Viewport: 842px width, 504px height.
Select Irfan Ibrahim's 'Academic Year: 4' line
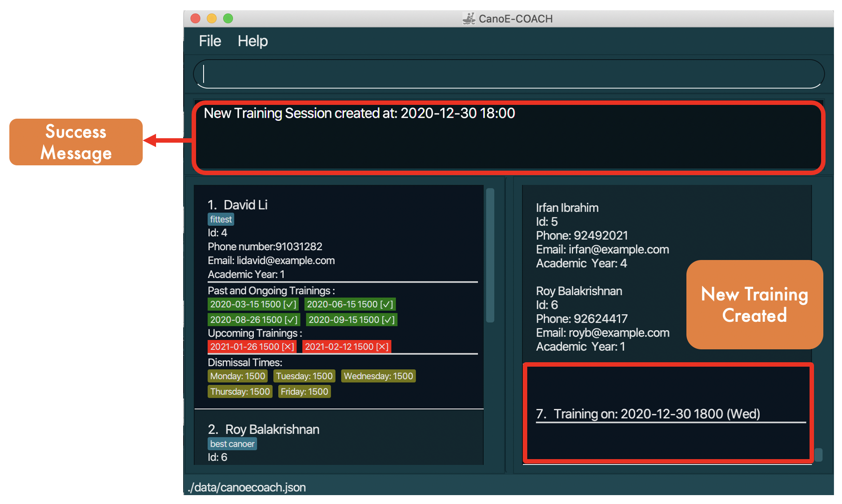[581, 263]
